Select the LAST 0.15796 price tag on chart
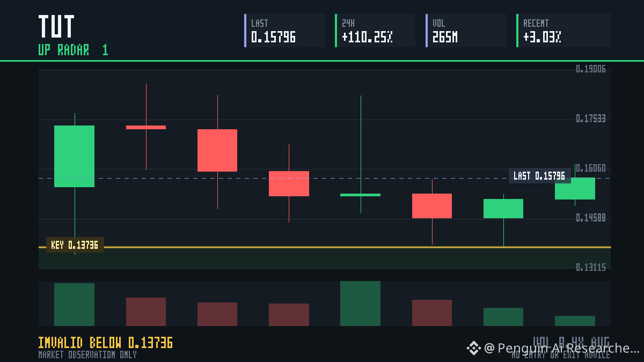This screenshot has height=362, width=644. [x=539, y=176]
